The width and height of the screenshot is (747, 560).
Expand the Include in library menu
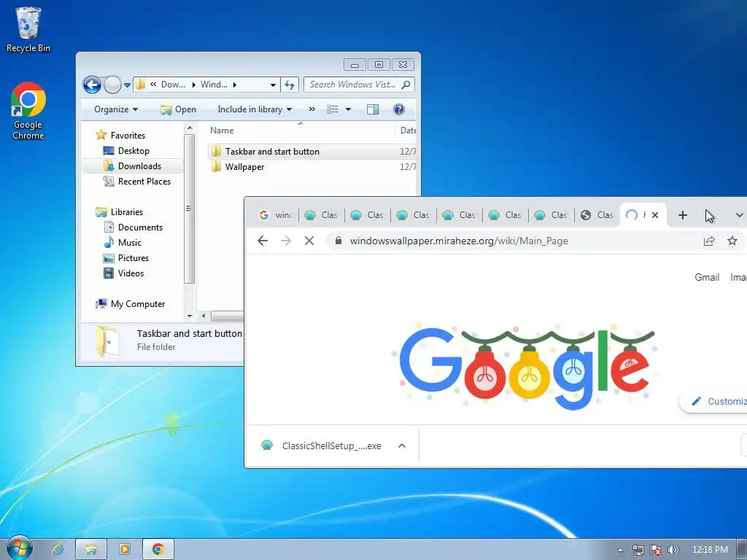tap(255, 109)
